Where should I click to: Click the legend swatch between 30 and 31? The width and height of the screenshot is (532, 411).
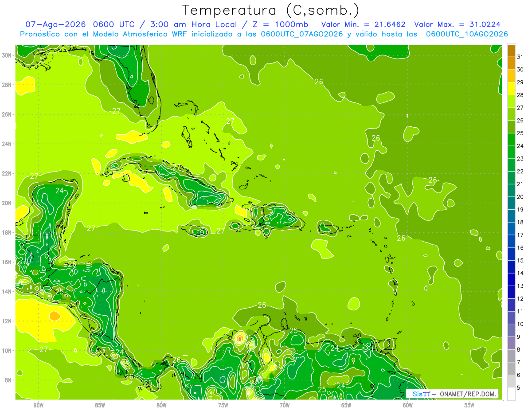coord(511,63)
